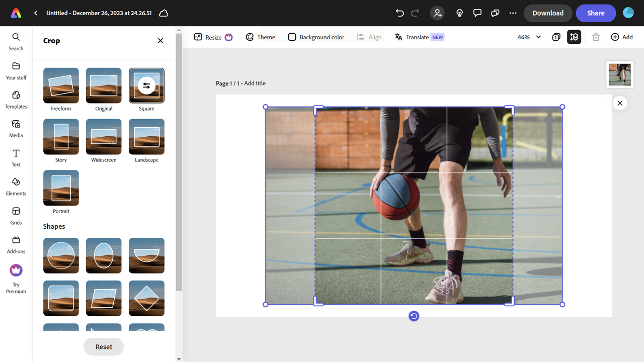The image size is (644, 362).
Task: Pick a Background color
Action: coord(316,37)
